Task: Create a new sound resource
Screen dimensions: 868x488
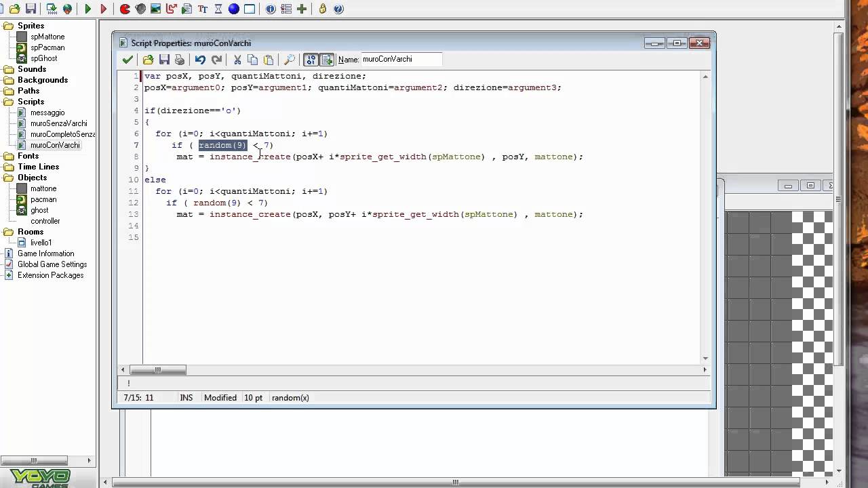Action: click(140, 9)
